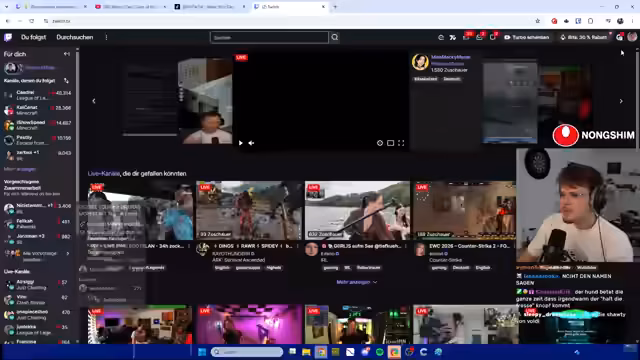Click the Twitch logo home icon
The width and height of the screenshot is (640, 360).
[8, 38]
